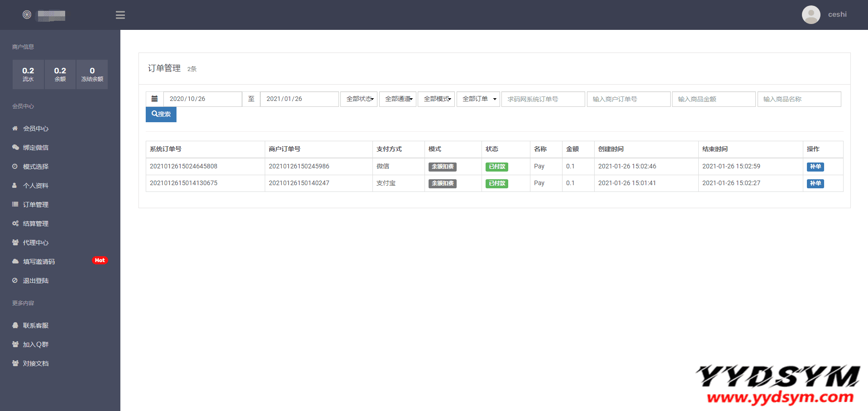Click the 支付方式 column header
Screen dimensions: 868x411
pyautogui.click(x=389, y=149)
